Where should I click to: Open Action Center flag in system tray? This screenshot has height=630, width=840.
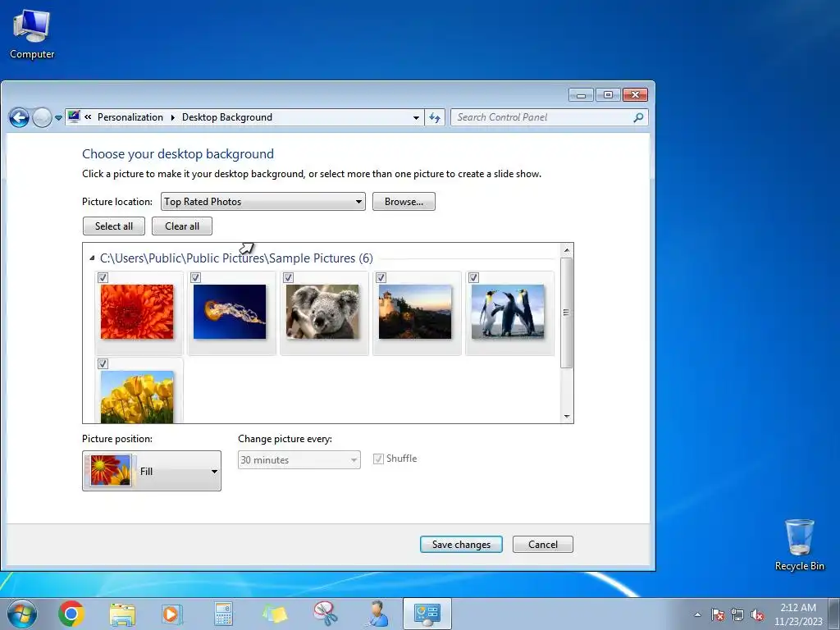point(718,614)
